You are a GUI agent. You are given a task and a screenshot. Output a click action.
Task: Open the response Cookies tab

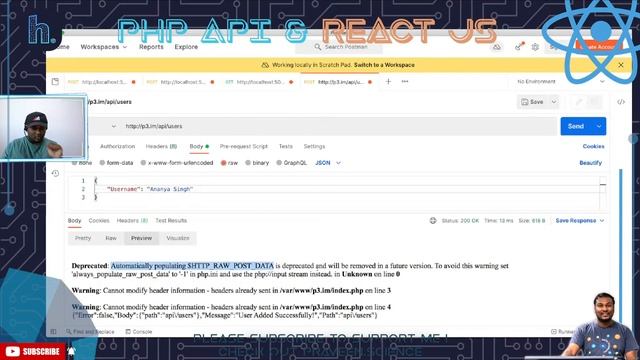(x=99, y=221)
